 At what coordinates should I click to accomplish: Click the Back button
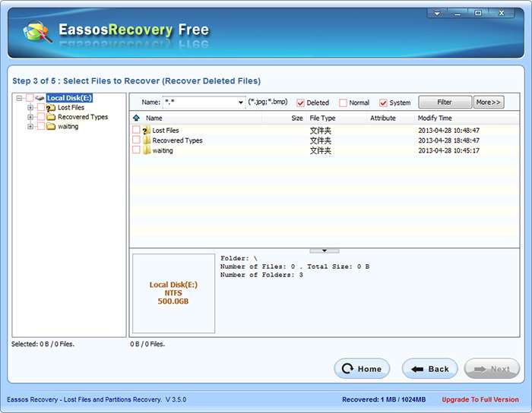point(430,369)
